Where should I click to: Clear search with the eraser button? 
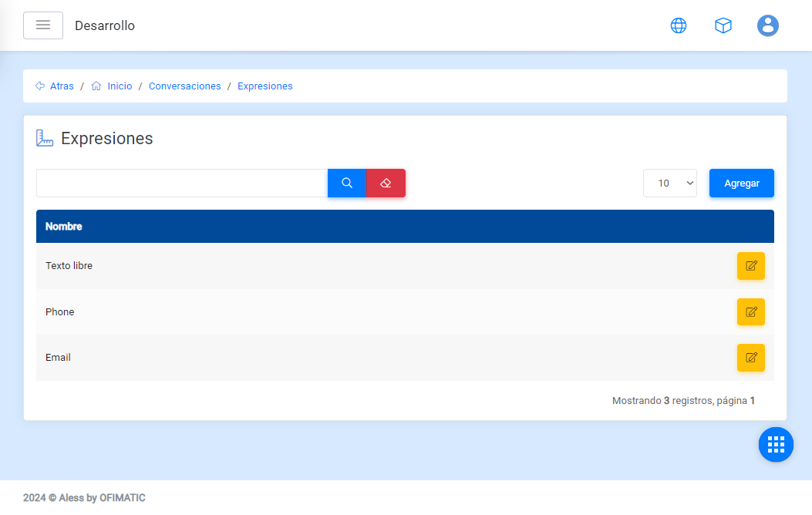click(386, 183)
